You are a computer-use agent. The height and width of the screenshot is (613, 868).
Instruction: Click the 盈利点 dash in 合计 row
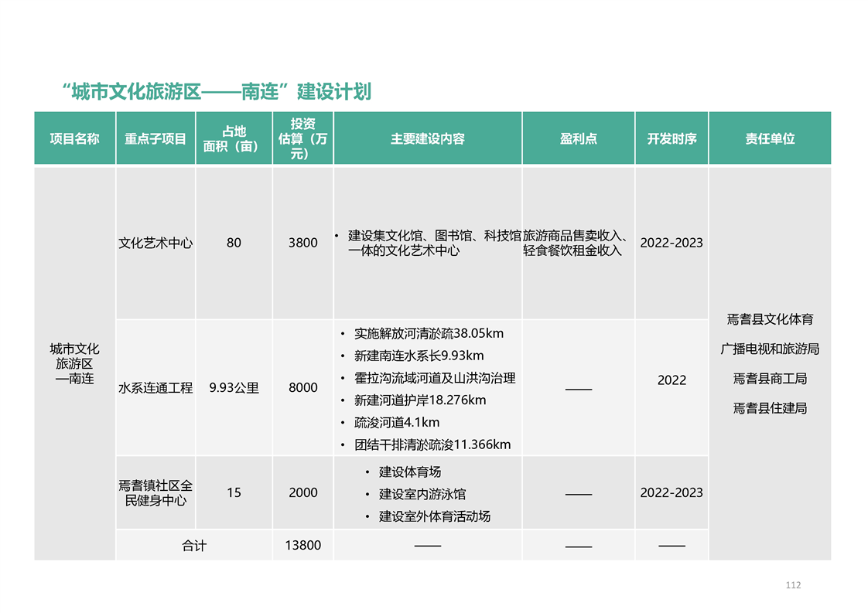point(579,547)
